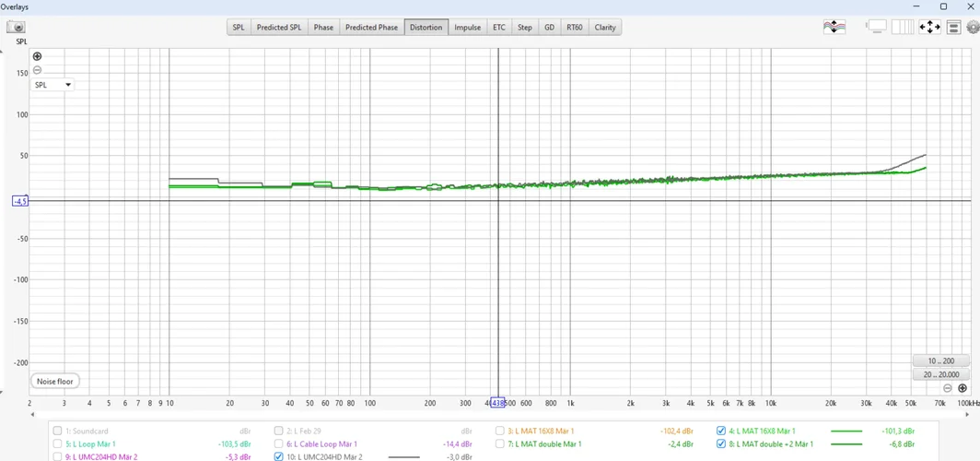The image size is (980, 461).
Task: Click the separate traces offset icon
Action: coord(834,27)
